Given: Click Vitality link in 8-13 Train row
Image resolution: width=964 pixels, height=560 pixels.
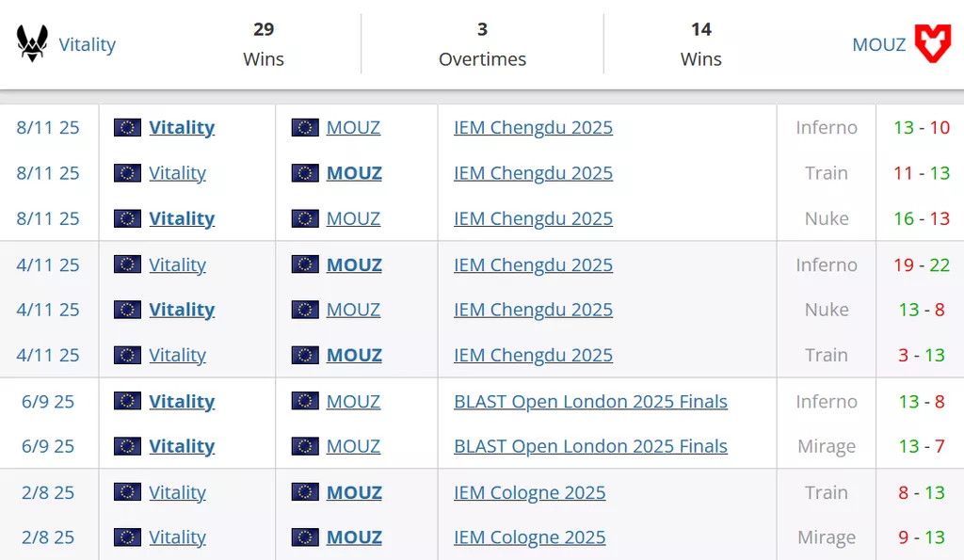Looking at the screenshot, I should 177,492.
